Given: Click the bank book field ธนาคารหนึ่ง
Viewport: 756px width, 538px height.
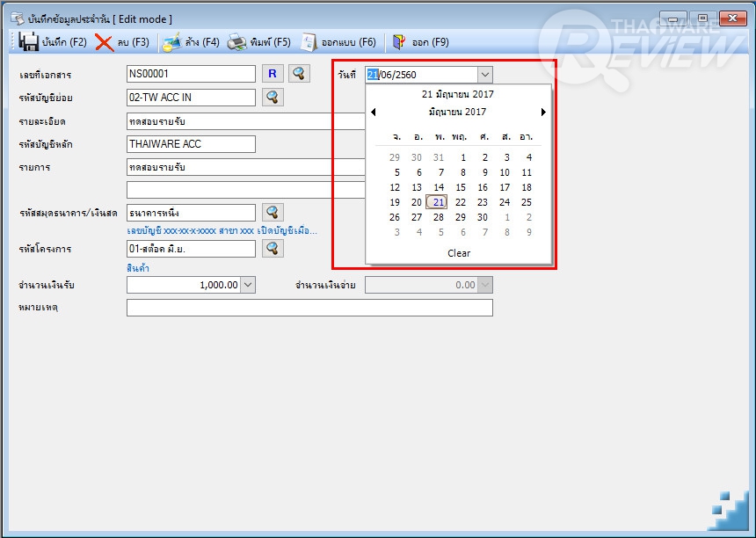Looking at the screenshot, I should tap(191, 213).
